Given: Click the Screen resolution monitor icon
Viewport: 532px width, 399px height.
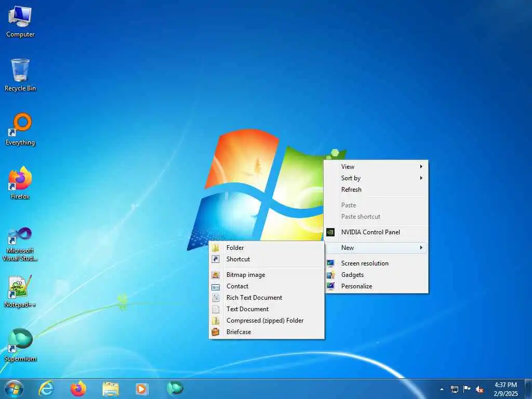Looking at the screenshot, I should [330, 263].
